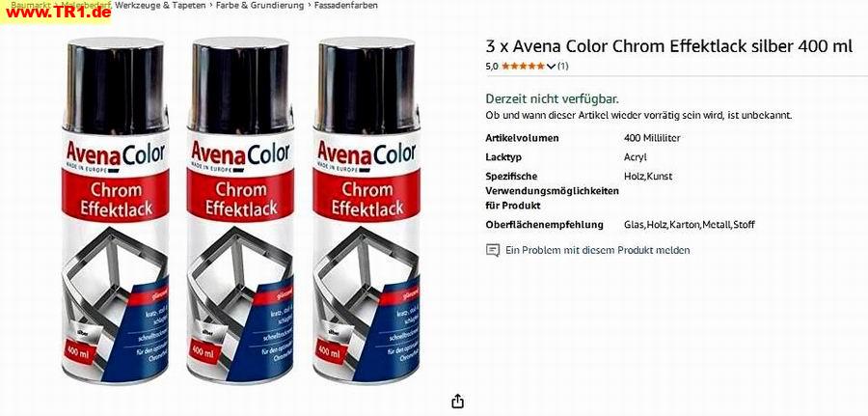The width and height of the screenshot is (868, 416).
Task: Click the Artikelvolumen value '400 Milliliter'
Action: (652, 138)
